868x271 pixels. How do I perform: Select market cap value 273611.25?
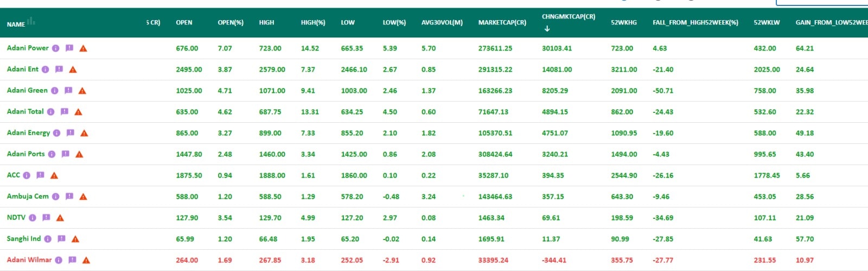(495, 48)
